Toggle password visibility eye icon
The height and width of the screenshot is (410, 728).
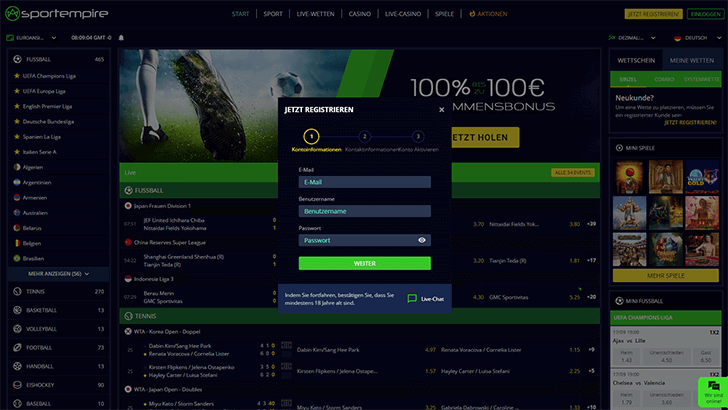(x=422, y=240)
